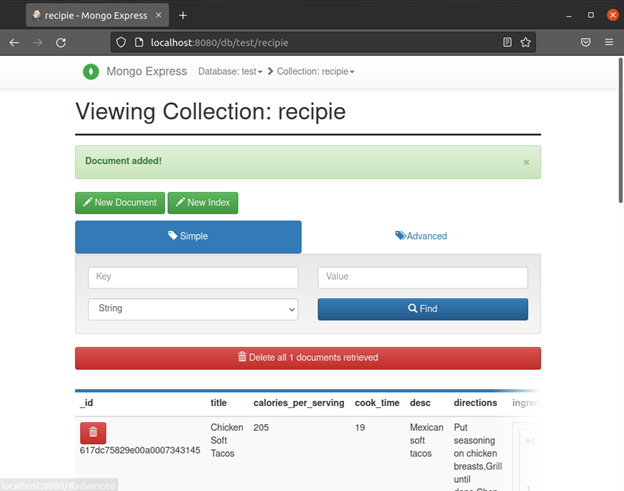This screenshot has height=491, width=624.
Task: Open the Firefox hamburger menu
Action: 609,42
